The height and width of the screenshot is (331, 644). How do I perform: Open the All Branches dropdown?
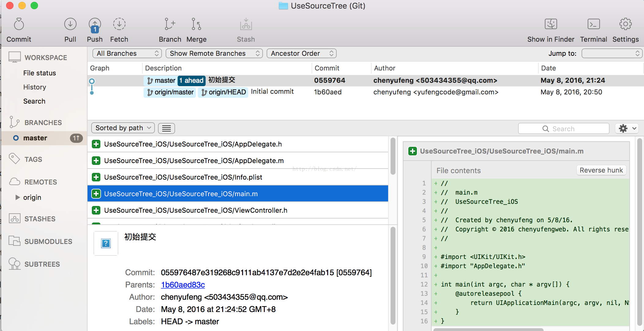127,53
